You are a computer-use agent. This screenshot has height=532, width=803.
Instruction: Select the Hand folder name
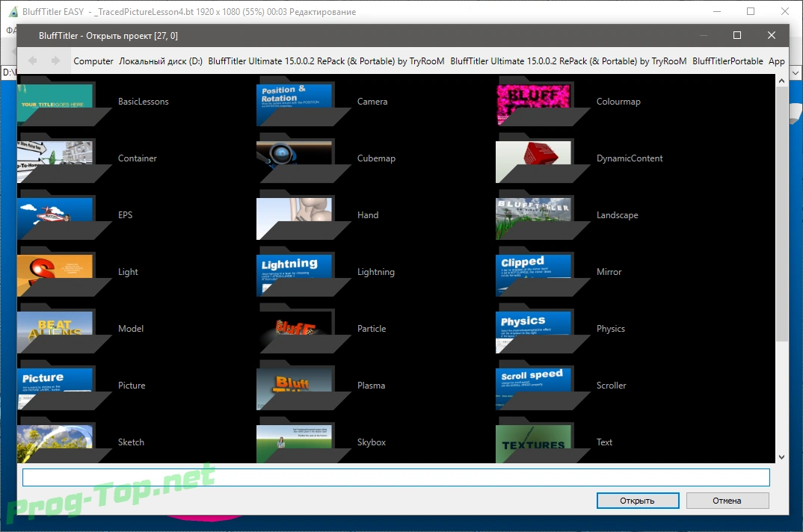368,215
